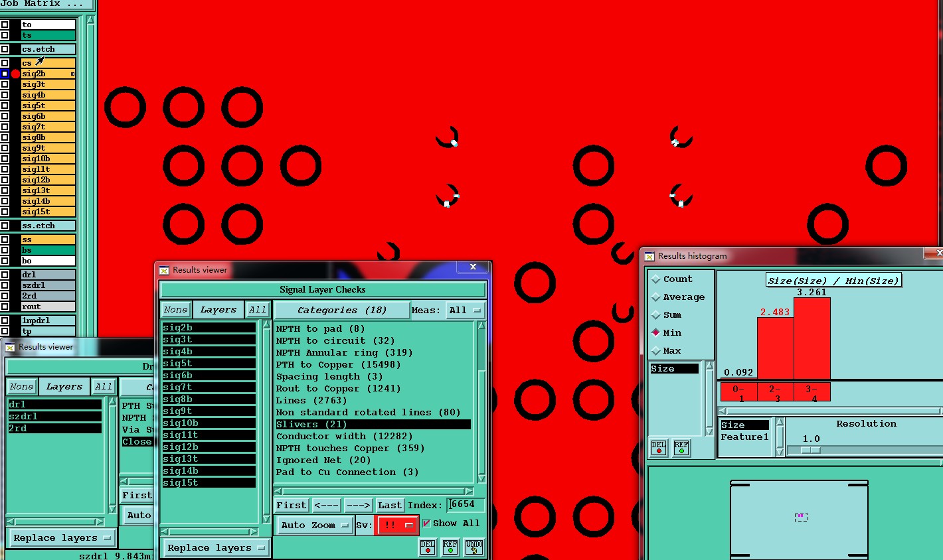Click the DEL icon in Signal Layer Checks viewer
943x560 pixels.
428,547
